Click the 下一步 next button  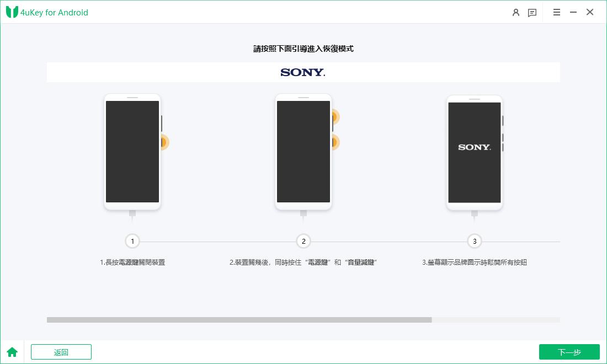pos(569,352)
